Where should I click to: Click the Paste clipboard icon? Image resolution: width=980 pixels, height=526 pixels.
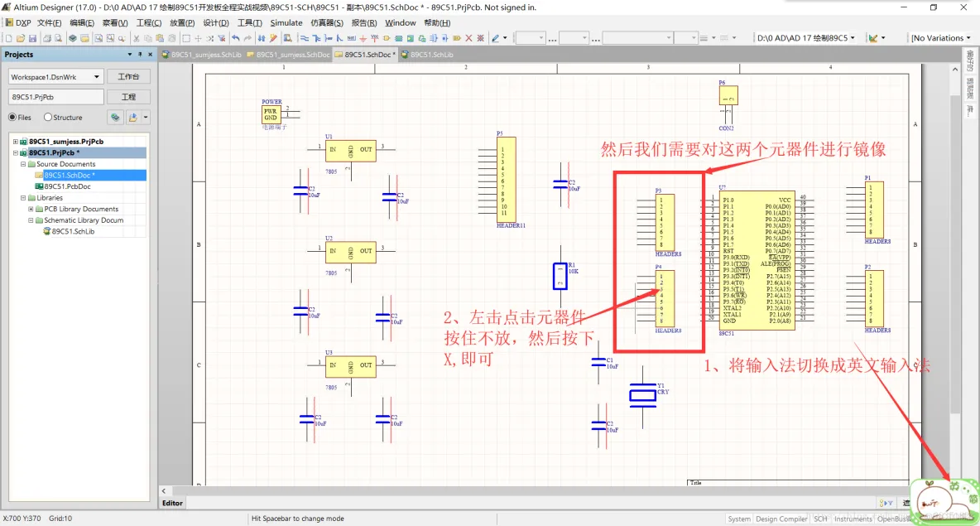tap(160, 38)
